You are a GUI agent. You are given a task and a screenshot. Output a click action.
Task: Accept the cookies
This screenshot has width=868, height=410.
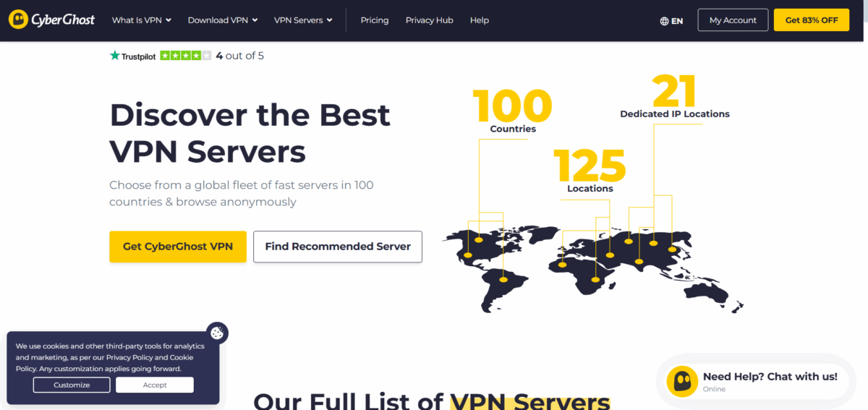155,385
